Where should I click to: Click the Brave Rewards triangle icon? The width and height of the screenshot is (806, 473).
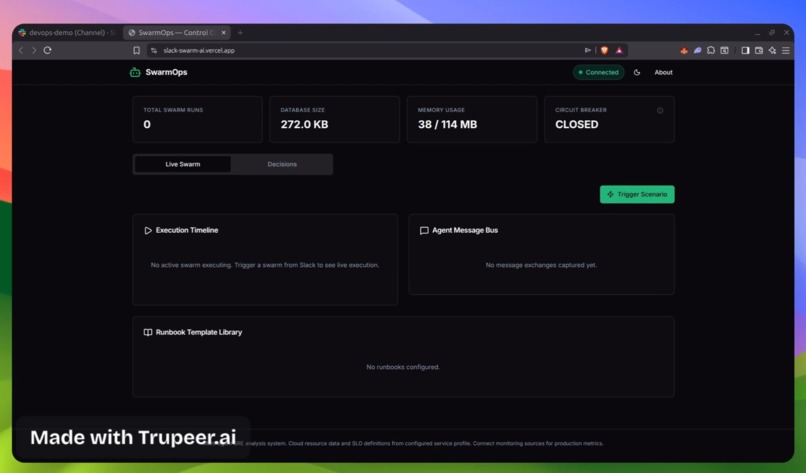[x=619, y=50]
